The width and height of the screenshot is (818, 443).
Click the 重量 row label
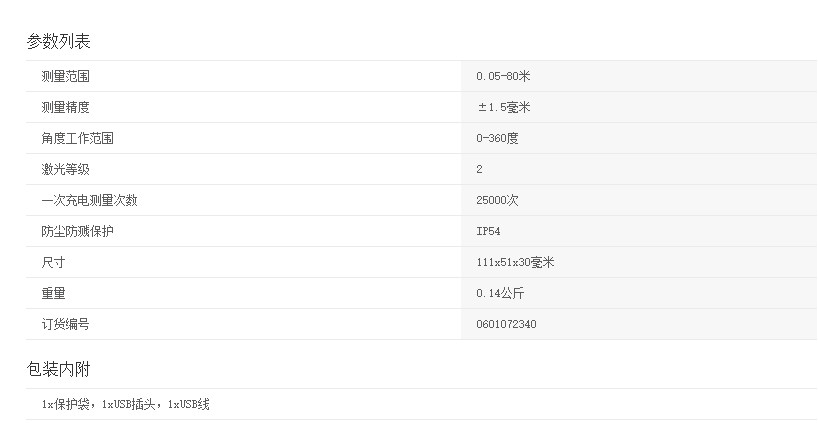(x=53, y=294)
